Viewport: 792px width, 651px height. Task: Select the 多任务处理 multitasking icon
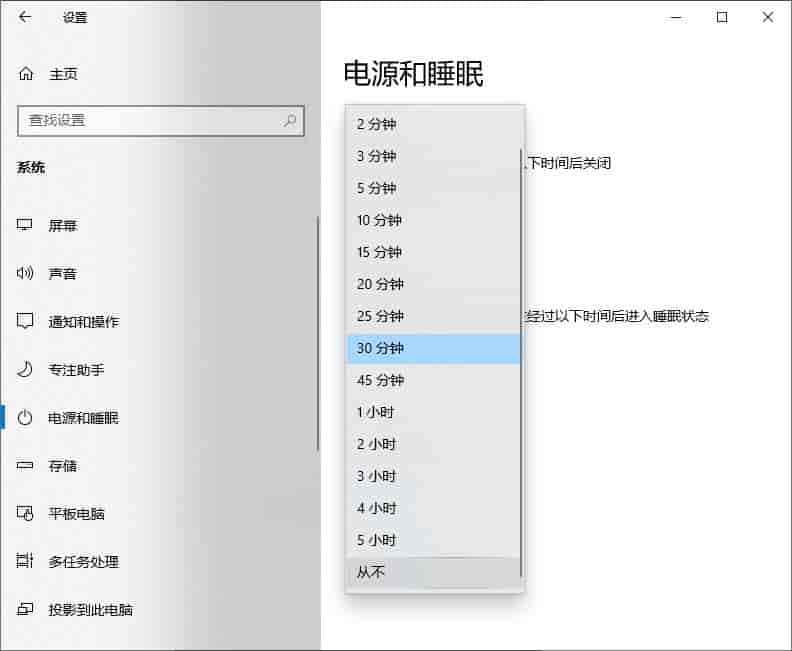coord(25,561)
